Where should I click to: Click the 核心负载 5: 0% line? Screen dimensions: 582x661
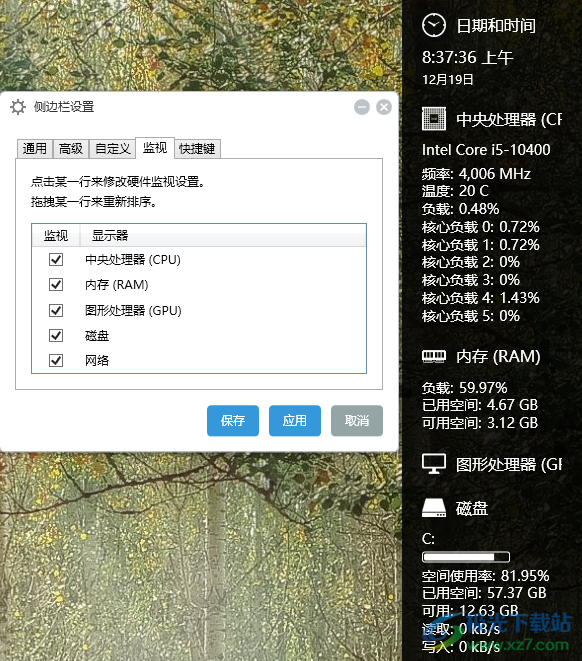point(471,316)
